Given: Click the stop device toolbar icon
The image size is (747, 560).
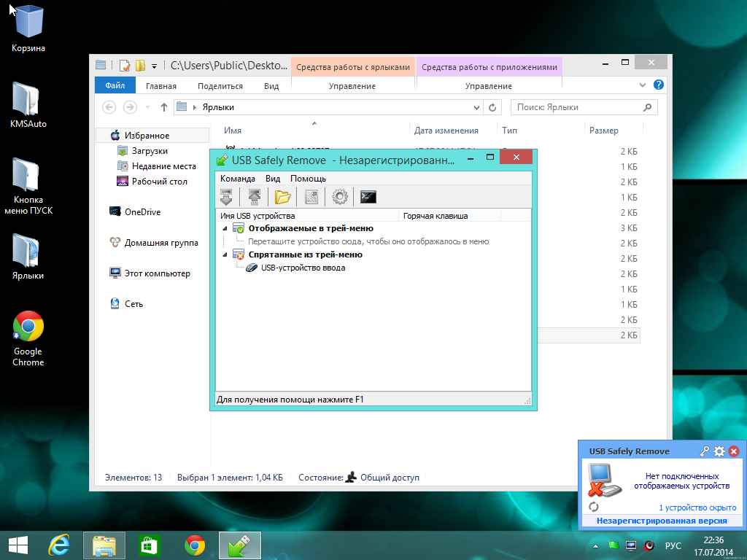Looking at the screenshot, I should [226, 197].
